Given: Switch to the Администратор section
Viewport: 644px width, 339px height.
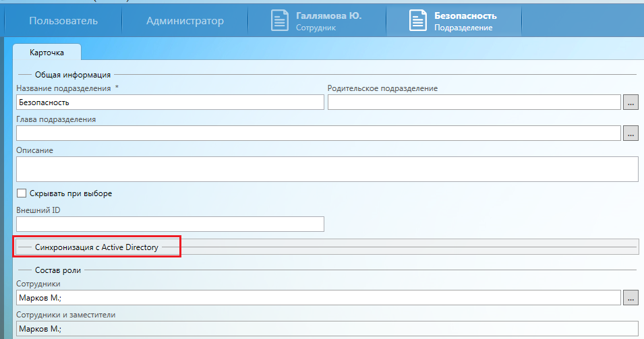Looking at the screenshot, I should 185,21.
